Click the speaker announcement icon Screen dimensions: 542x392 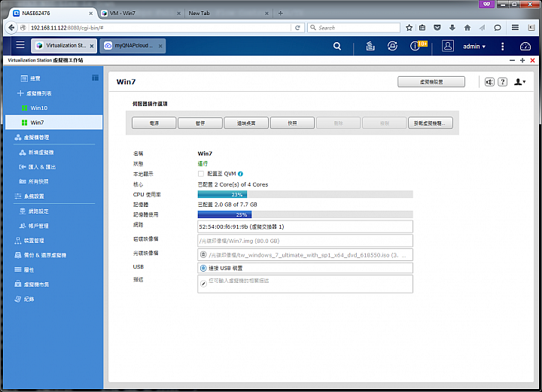(x=489, y=82)
